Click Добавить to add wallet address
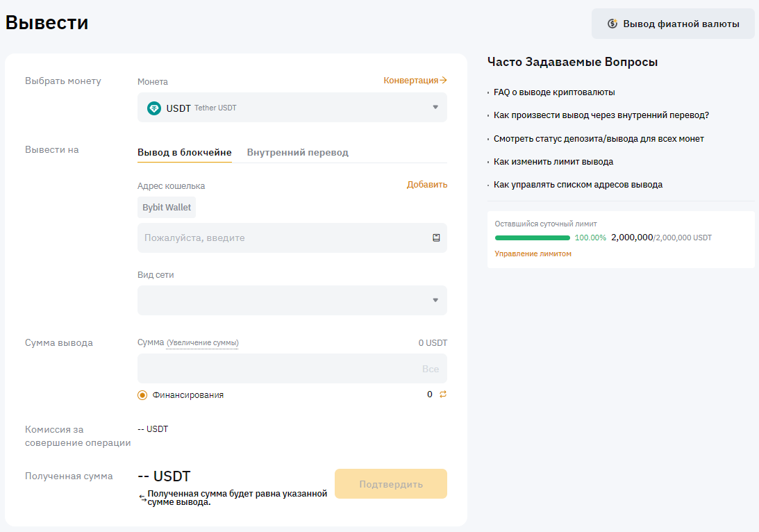759x532 pixels. [427, 185]
